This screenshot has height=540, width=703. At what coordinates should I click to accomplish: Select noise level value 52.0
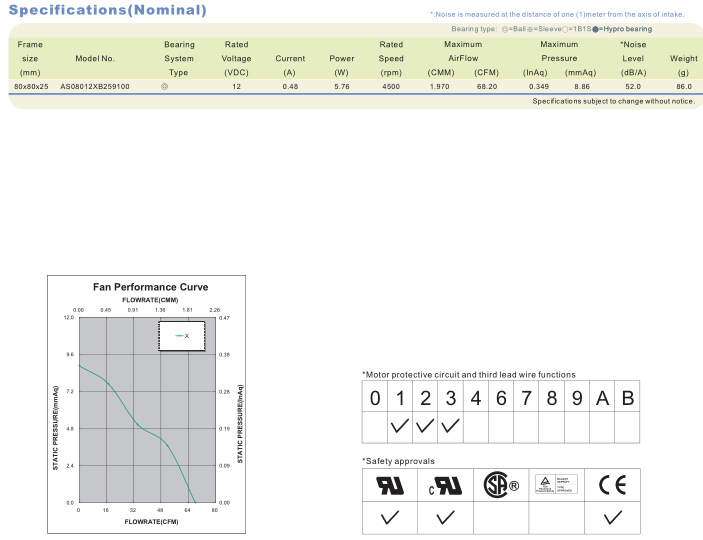tap(633, 87)
